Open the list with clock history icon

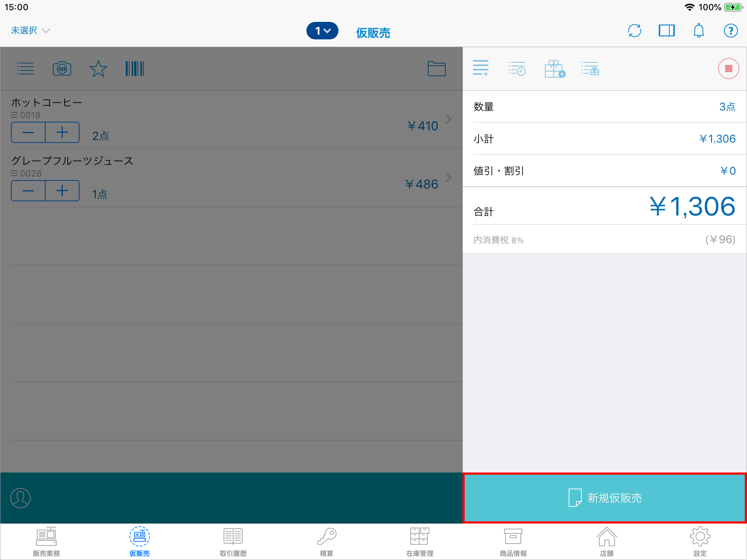tap(517, 69)
